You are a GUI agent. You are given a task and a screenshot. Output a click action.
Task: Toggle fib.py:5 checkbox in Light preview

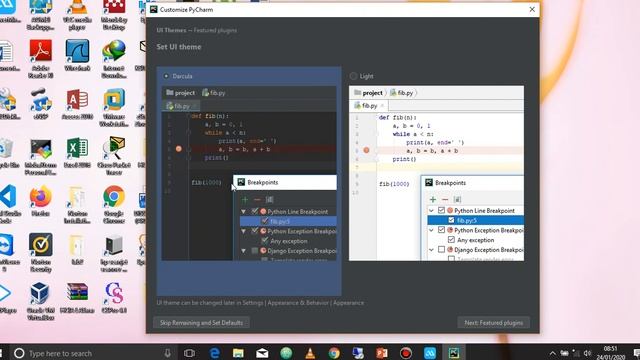pos(451,220)
